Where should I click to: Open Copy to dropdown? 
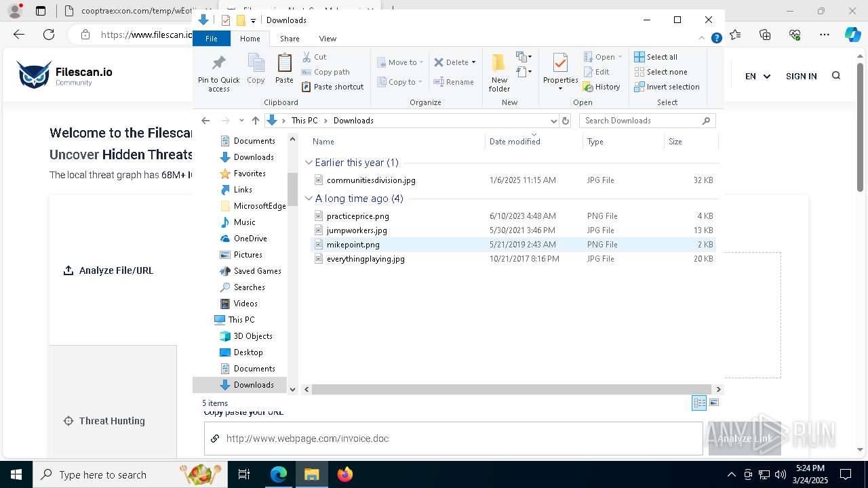pyautogui.click(x=400, y=82)
